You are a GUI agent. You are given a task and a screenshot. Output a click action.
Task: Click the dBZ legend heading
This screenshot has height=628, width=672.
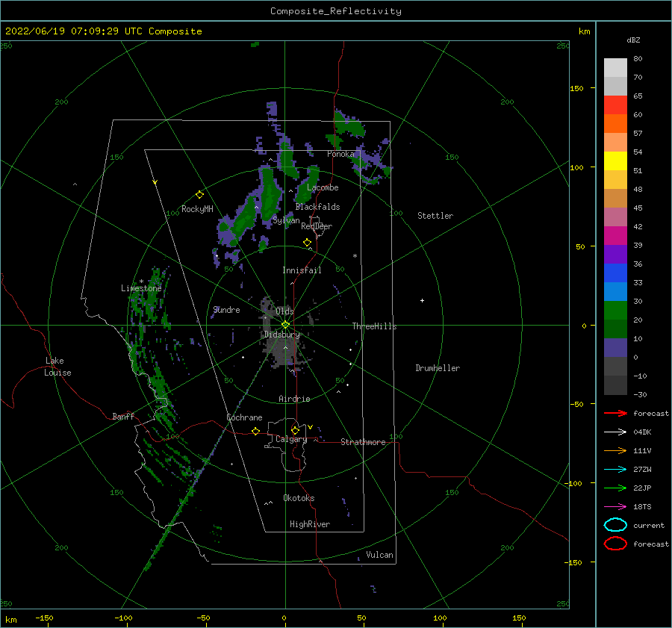pos(633,40)
